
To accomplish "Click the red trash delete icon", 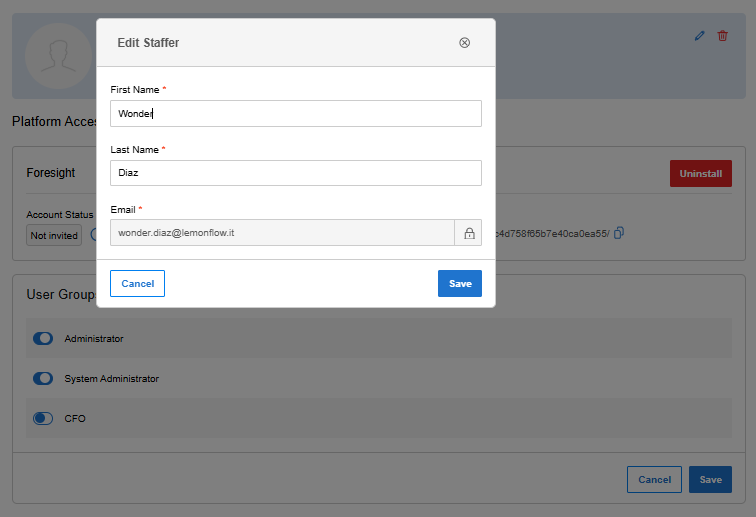I will [x=722, y=36].
